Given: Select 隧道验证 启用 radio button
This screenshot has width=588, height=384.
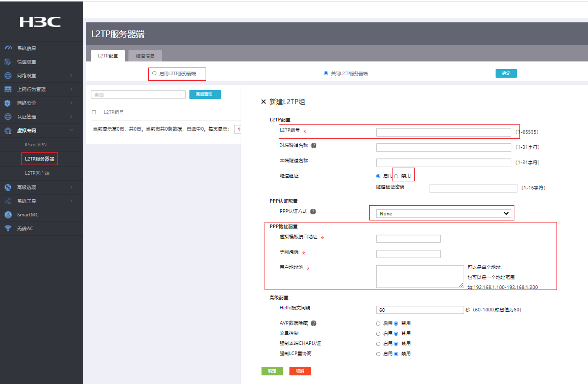Looking at the screenshot, I should 378,176.
